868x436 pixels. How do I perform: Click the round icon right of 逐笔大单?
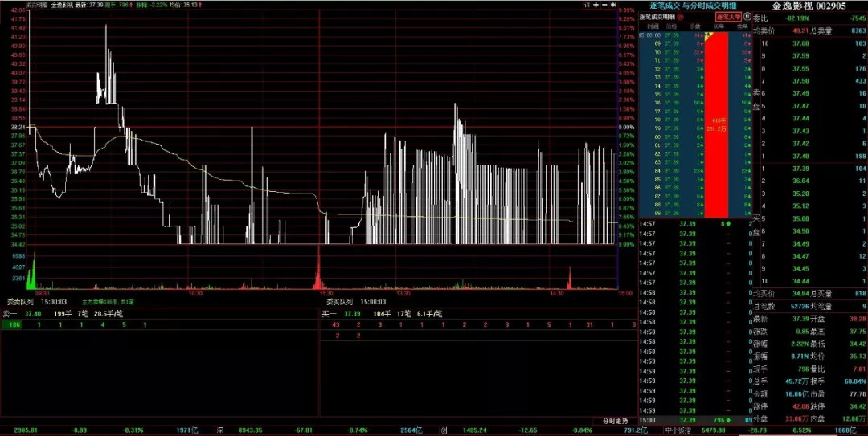tap(746, 17)
